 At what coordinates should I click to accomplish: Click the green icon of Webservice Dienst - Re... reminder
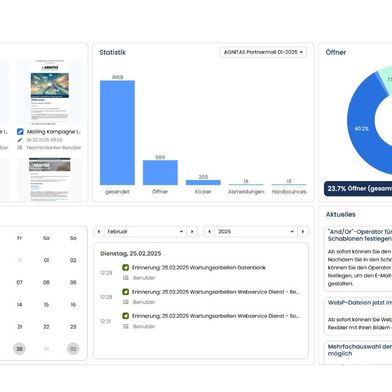coord(126,292)
